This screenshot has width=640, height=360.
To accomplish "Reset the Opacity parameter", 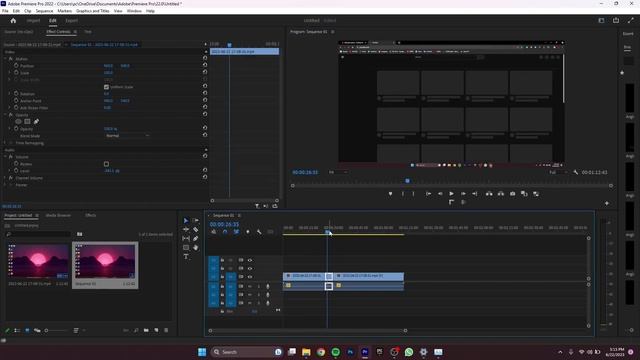I will [205, 129].
